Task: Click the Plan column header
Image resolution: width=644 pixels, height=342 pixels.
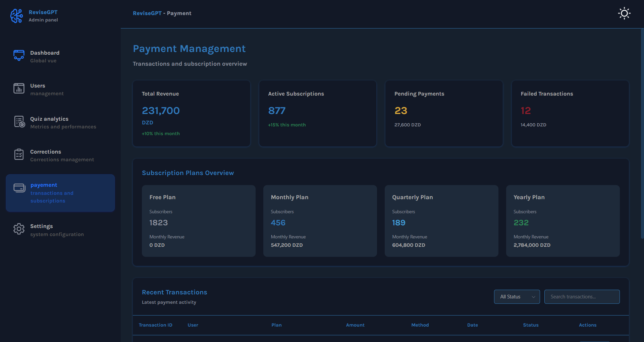Action: [x=277, y=325]
